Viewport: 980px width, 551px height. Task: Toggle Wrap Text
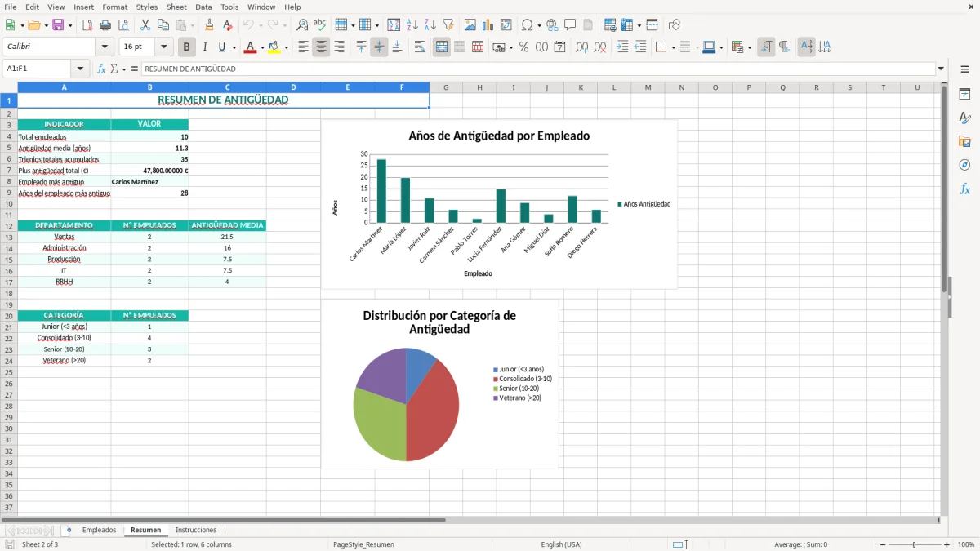tap(420, 47)
